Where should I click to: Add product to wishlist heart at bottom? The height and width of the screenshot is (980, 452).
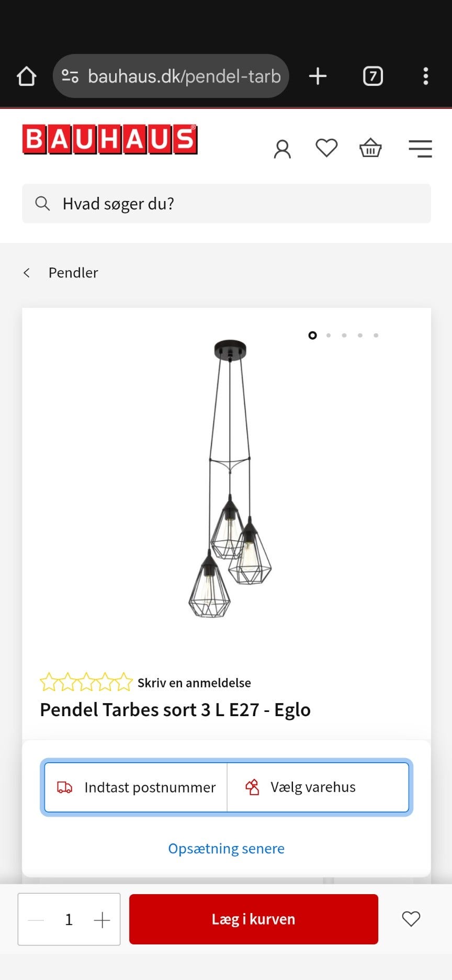click(x=411, y=919)
